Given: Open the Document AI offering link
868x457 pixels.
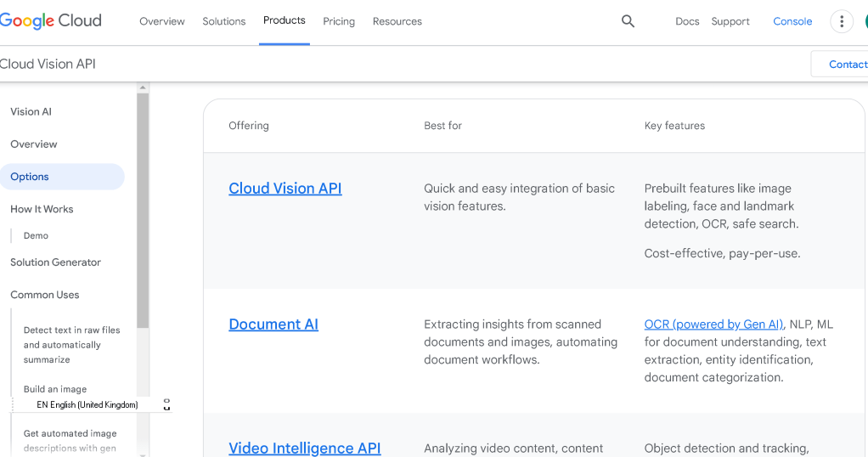Looking at the screenshot, I should 273,324.
